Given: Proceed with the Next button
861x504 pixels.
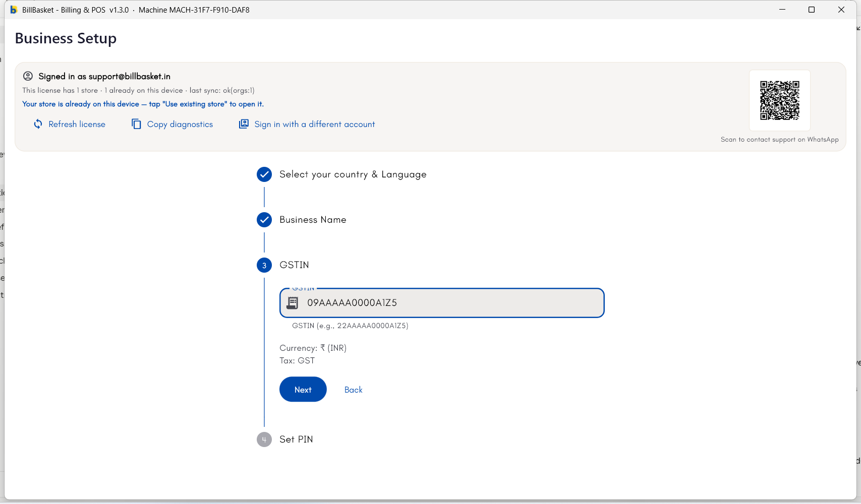Looking at the screenshot, I should pyautogui.click(x=303, y=390).
